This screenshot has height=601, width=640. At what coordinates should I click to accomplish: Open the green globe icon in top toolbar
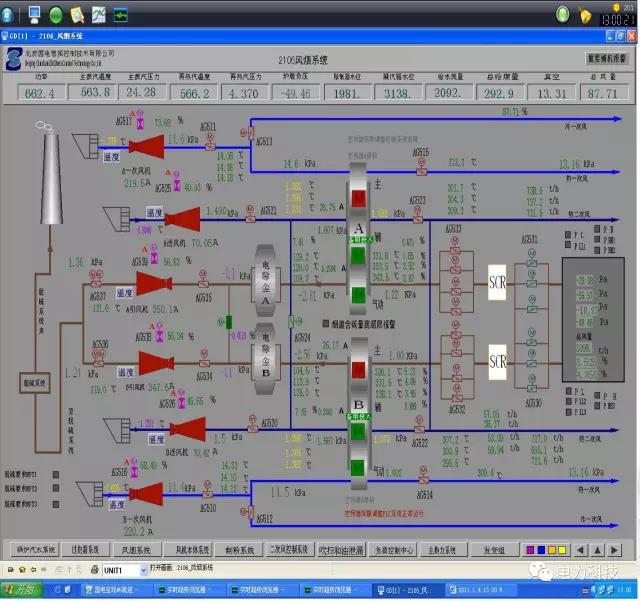pyautogui.click(x=55, y=14)
